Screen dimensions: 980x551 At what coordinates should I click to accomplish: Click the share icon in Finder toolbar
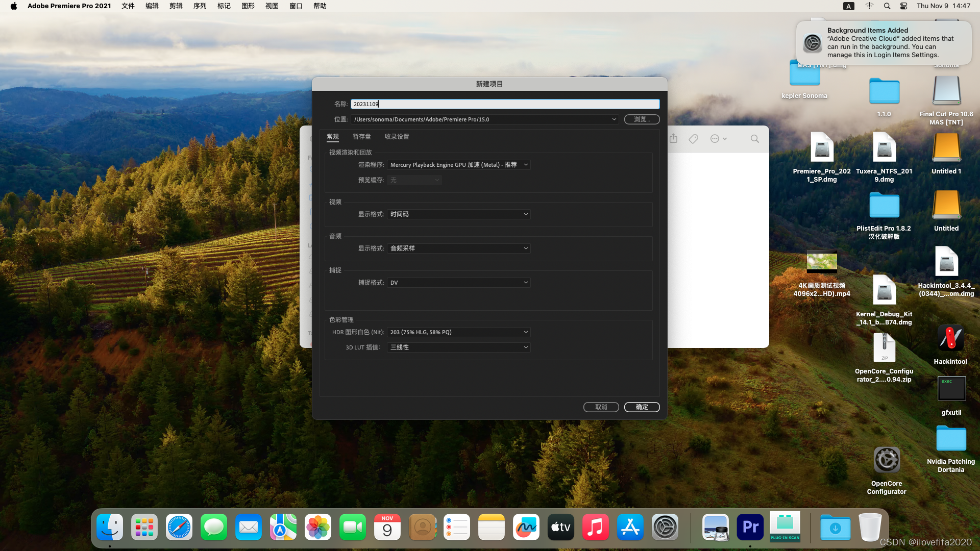(673, 139)
